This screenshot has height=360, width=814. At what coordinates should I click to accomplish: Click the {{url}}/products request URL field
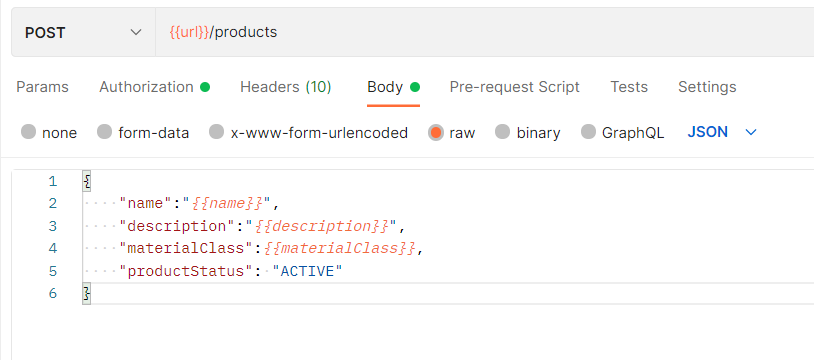click(x=484, y=33)
